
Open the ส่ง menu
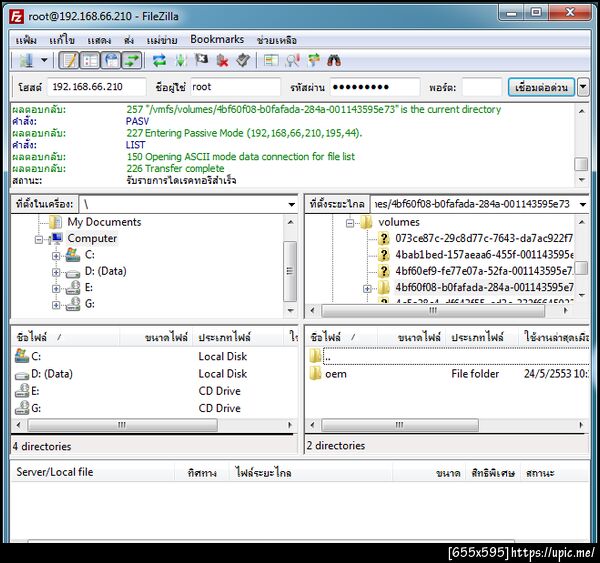pos(129,40)
